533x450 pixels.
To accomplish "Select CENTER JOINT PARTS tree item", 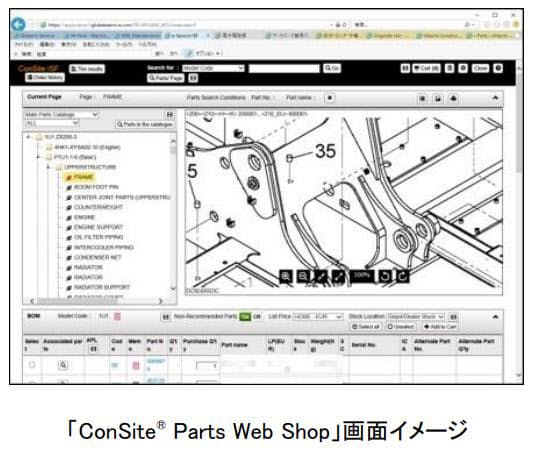I will click(118, 197).
